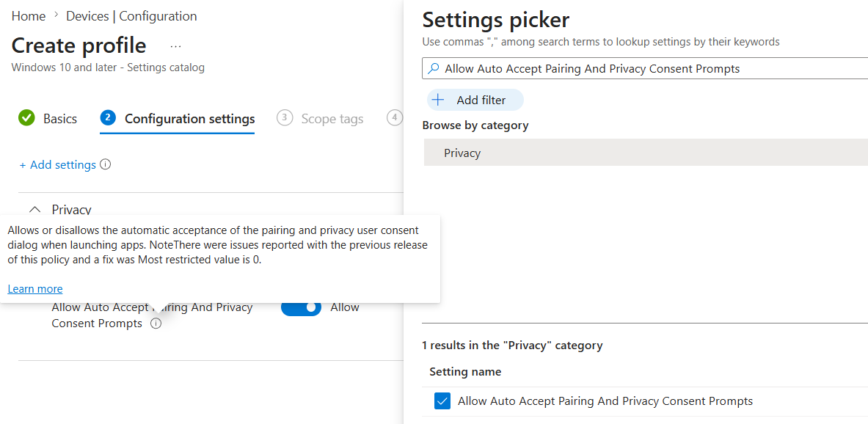Click the Browse by category heading
This screenshot has width=868, height=424.
pyautogui.click(x=475, y=125)
